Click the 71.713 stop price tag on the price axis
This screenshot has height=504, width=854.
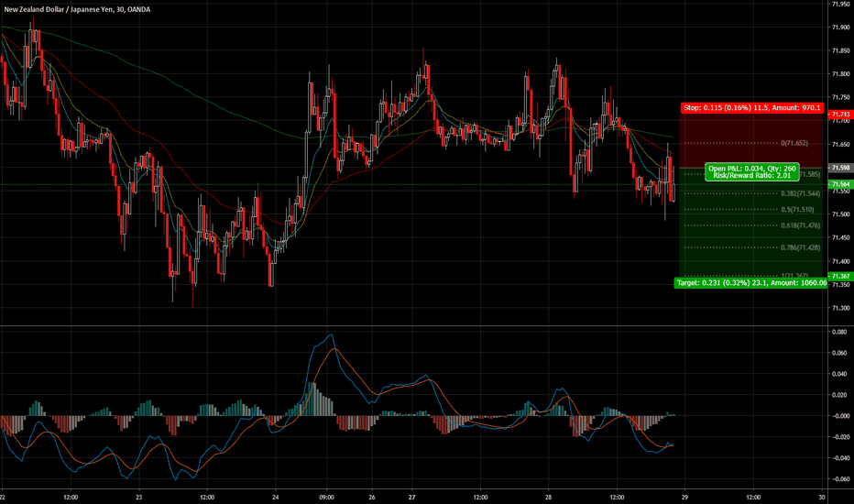click(x=840, y=115)
